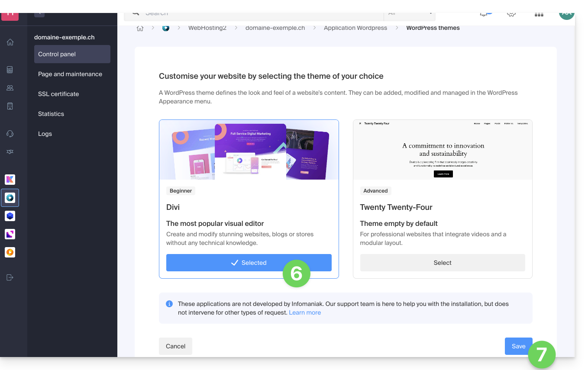Open the calculator icon in sidebar
This screenshot has width=588, height=370.
(10, 70)
